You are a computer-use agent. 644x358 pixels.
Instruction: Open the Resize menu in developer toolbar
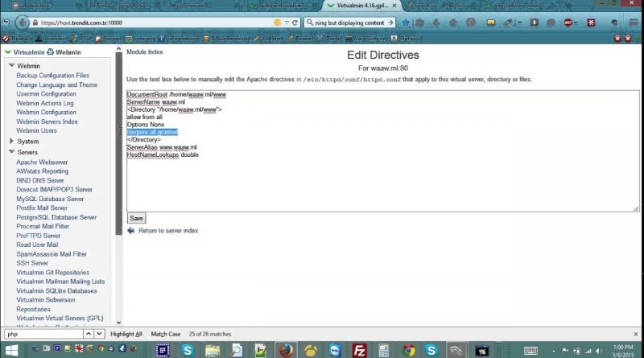point(300,38)
